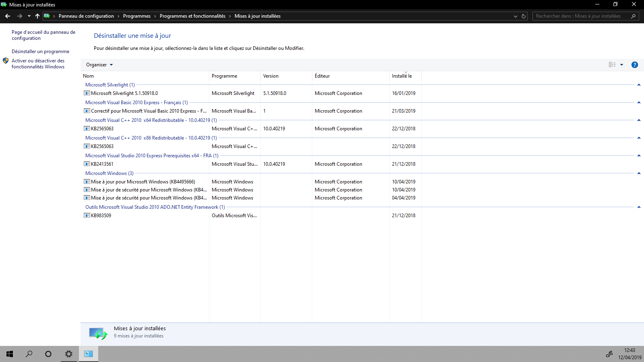Click the Control Panel taskbar button
Viewport: 644px width, 362px height.
[x=89, y=354]
